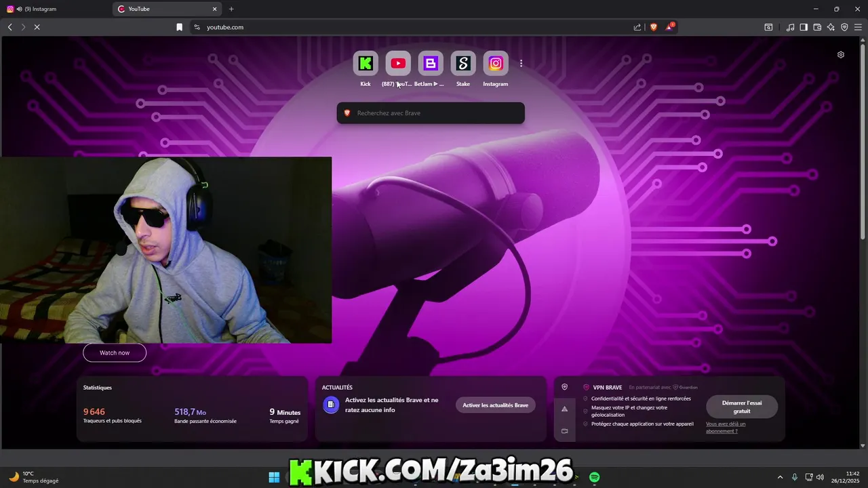Click the ACTUALITÉS heading

click(337, 388)
